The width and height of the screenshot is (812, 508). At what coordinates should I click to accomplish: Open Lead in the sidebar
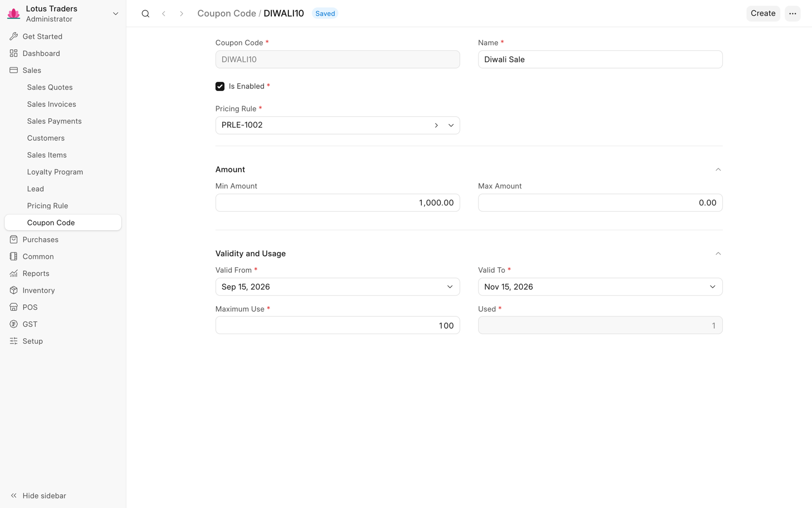63,189
